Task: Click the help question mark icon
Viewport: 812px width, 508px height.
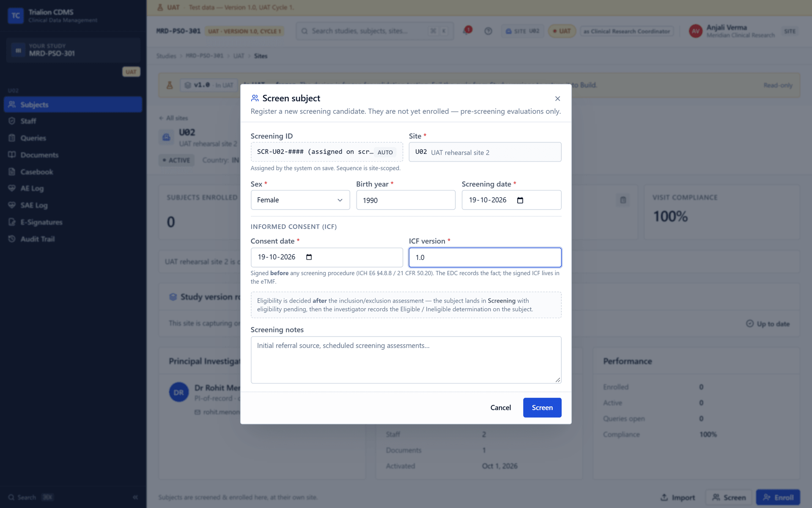Action: click(488, 31)
